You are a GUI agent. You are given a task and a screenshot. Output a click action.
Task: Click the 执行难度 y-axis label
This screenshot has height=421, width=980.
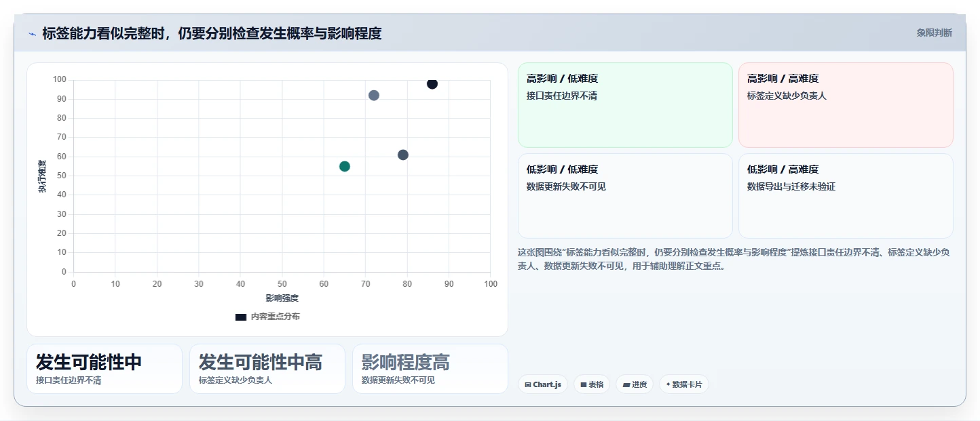pos(42,176)
